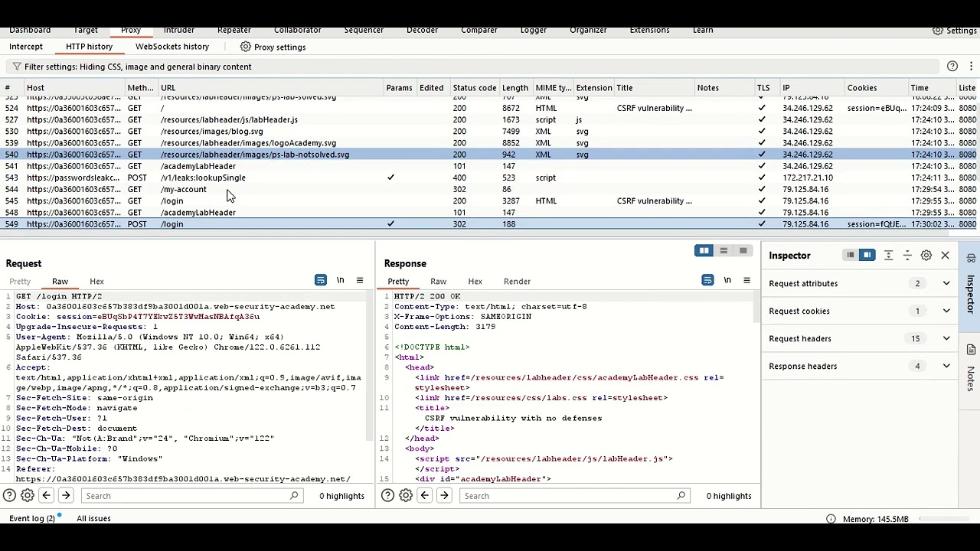Viewport: 980px width, 551px height.
Task: Click Request pane help icon
Action: [9, 496]
